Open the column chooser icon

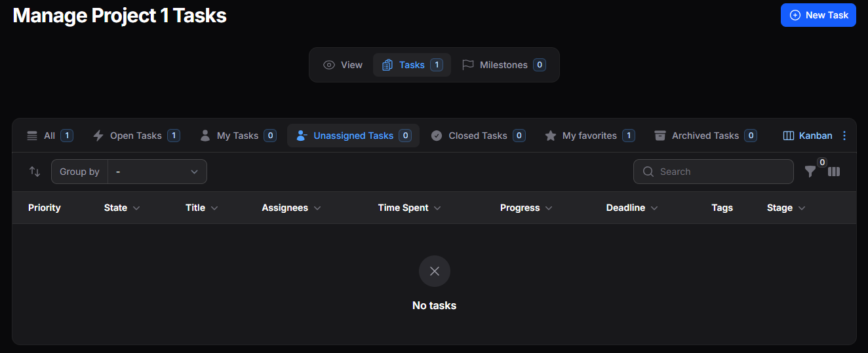834,172
